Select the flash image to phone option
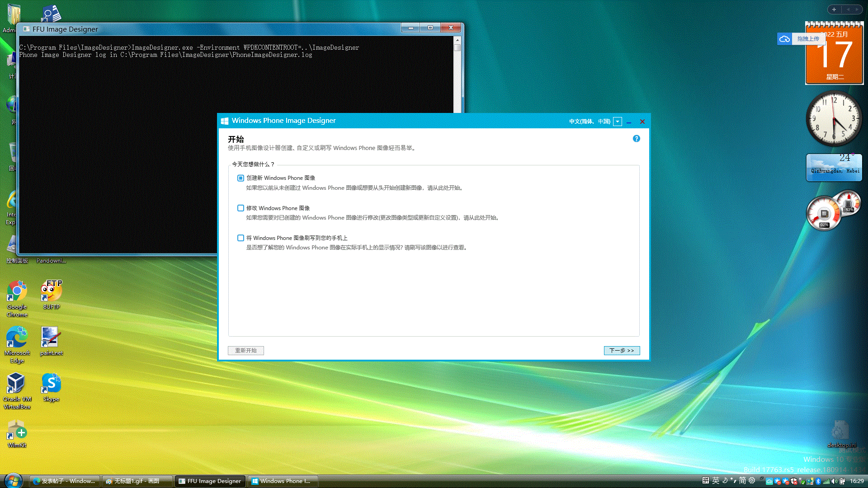The image size is (868, 488). pyautogui.click(x=241, y=238)
